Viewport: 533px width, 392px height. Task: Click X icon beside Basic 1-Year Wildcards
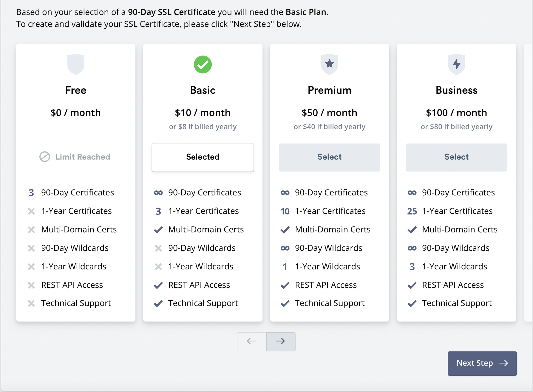[158, 267]
